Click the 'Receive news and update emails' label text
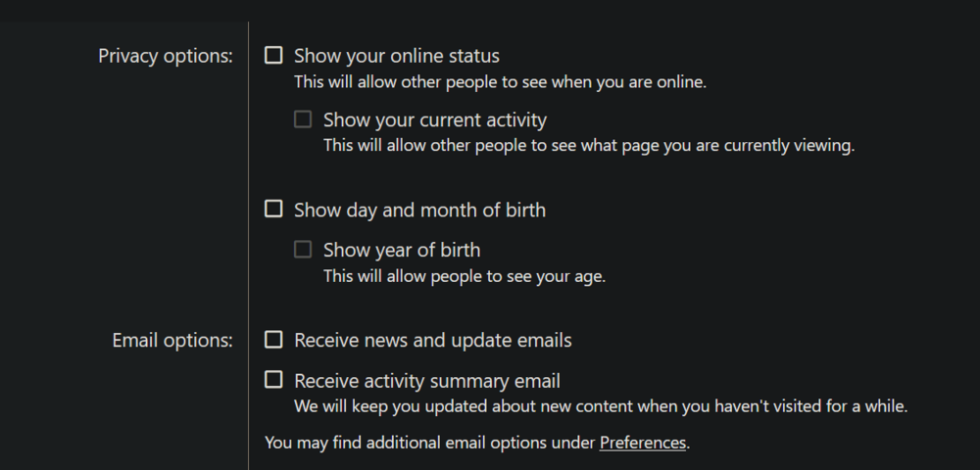Screen dimensions: 980x470 pyautogui.click(x=432, y=341)
